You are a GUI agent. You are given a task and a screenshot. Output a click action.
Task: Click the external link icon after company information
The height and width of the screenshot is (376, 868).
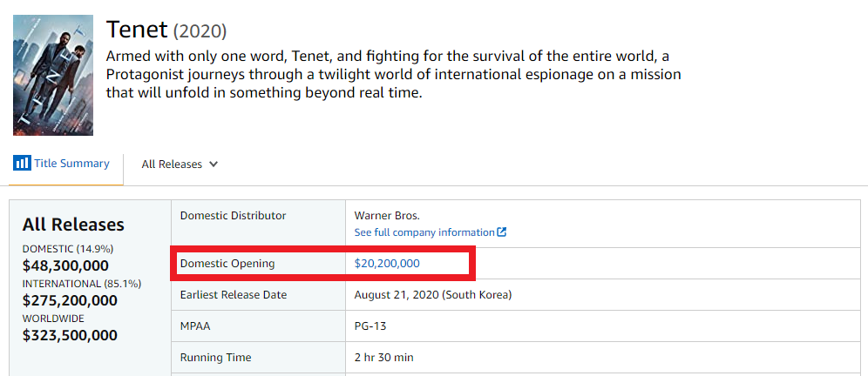[x=502, y=232]
